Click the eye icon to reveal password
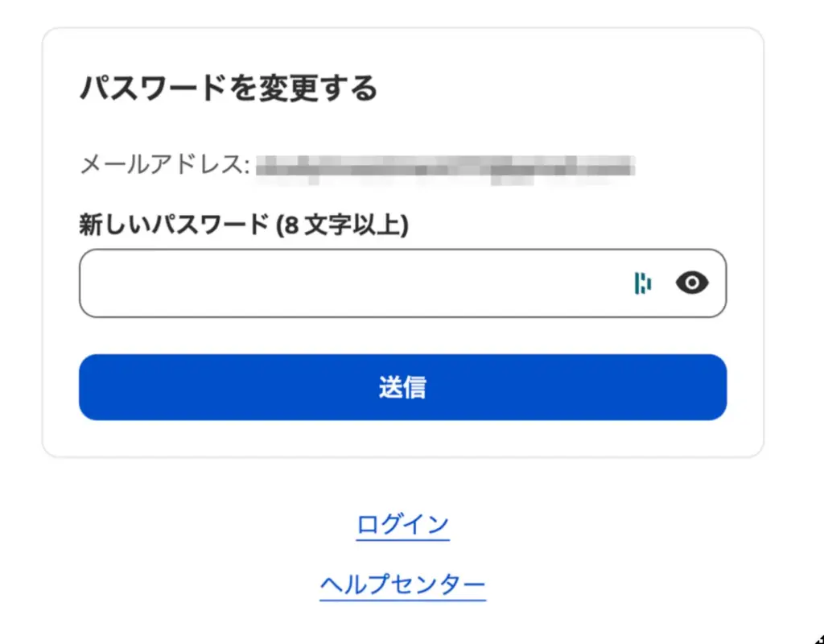This screenshot has height=644, width=824. point(692,283)
